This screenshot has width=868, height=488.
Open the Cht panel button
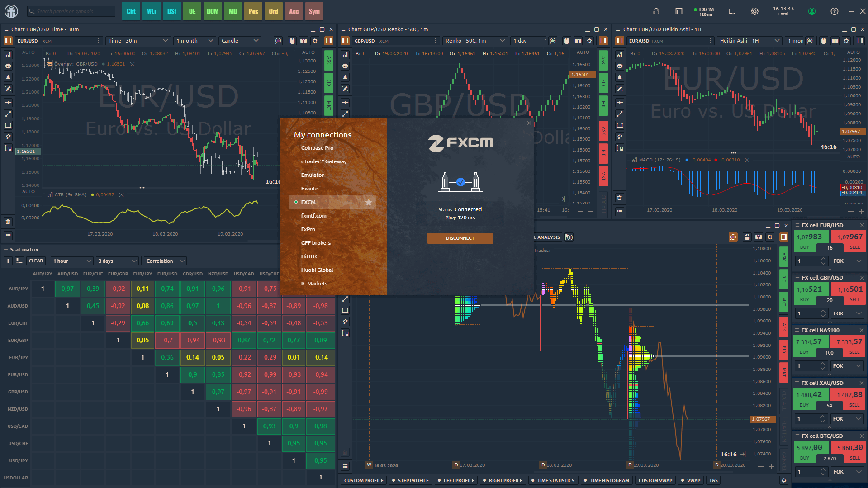coord(131,11)
